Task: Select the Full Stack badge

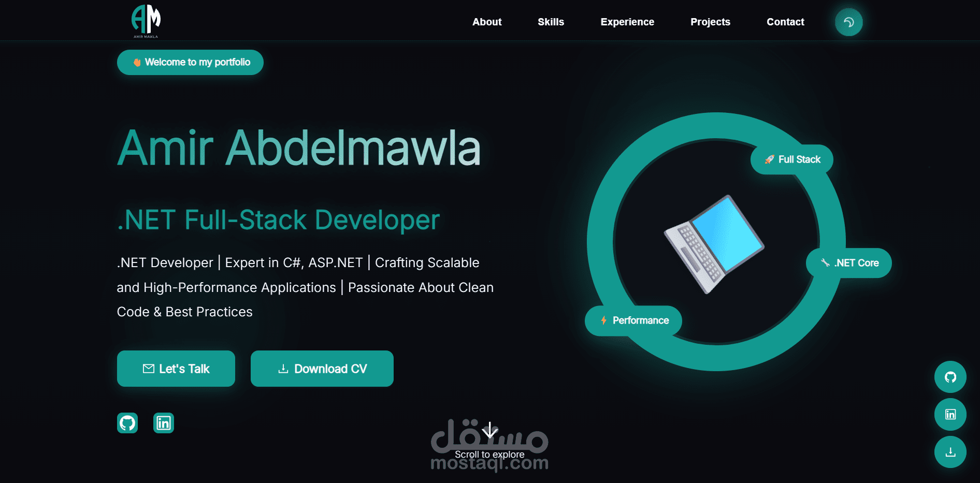Action: 792,159
